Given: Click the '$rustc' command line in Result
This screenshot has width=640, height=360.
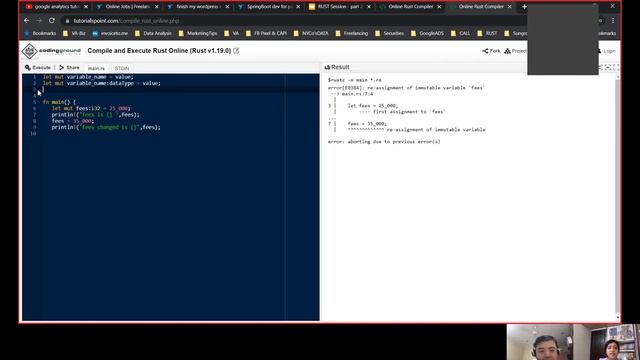Looking at the screenshot, I should point(354,80).
